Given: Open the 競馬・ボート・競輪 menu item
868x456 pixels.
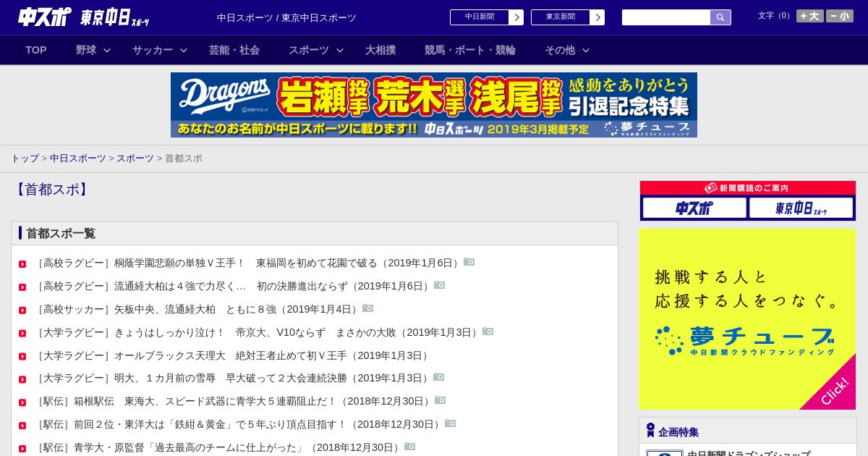Looking at the screenshot, I should tap(470, 50).
